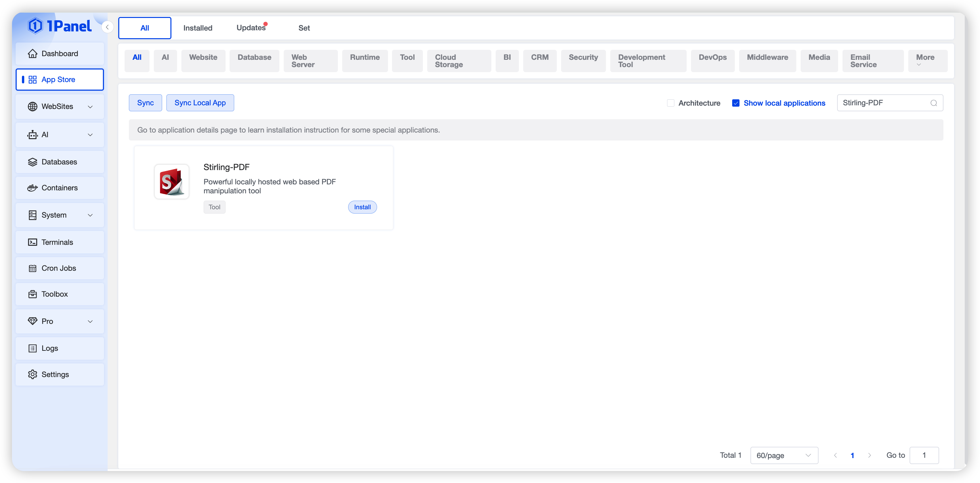Click the Terminals console icon

(33, 242)
